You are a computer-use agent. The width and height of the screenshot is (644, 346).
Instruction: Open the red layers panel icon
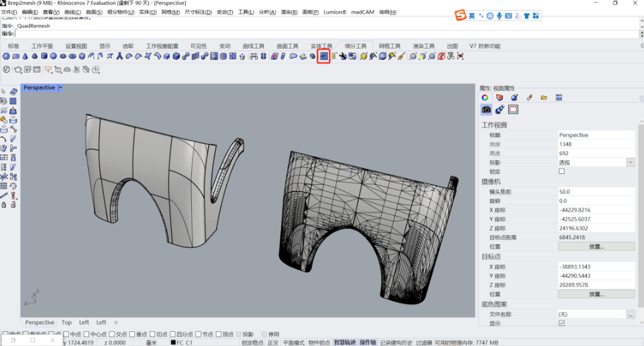coord(499,97)
